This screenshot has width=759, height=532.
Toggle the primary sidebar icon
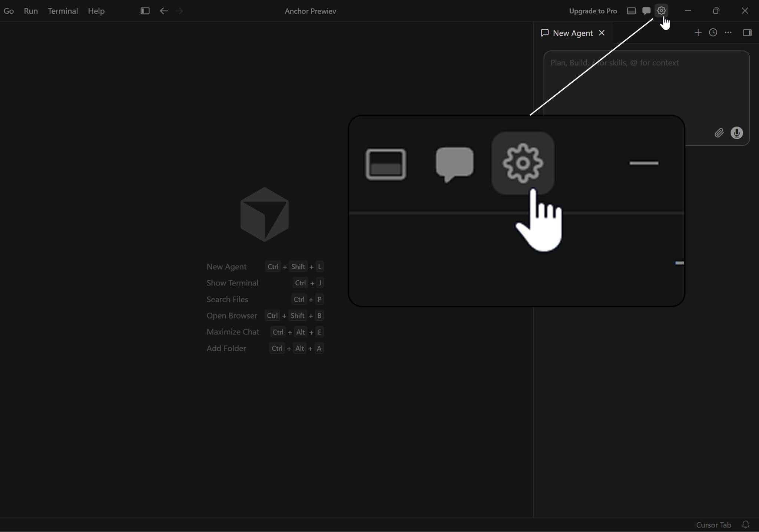(145, 11)
